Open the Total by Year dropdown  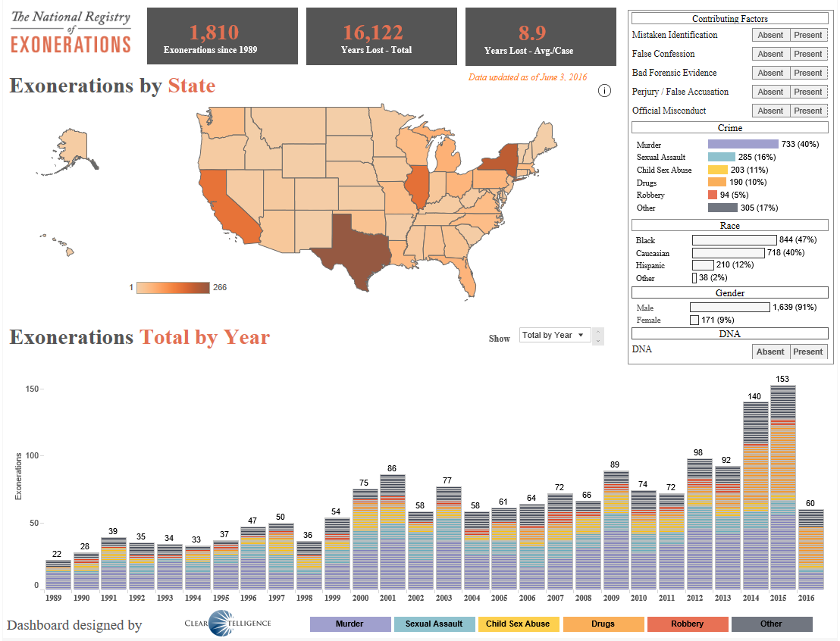(x=554, y=335)
